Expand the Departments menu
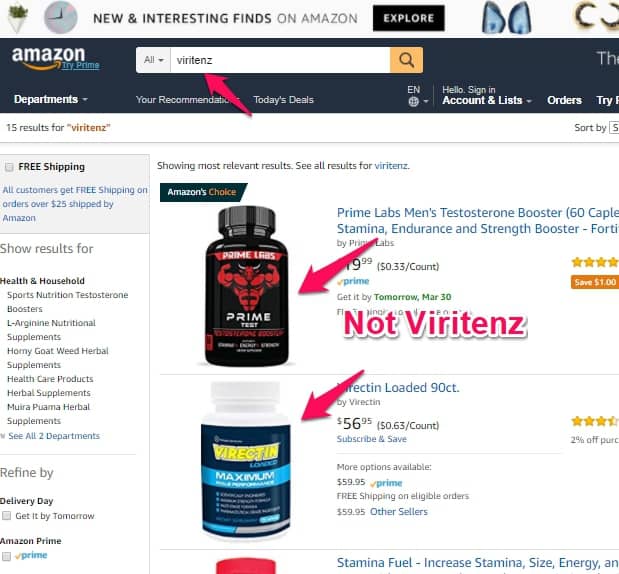The image size is (619, 574). (51, 99)
